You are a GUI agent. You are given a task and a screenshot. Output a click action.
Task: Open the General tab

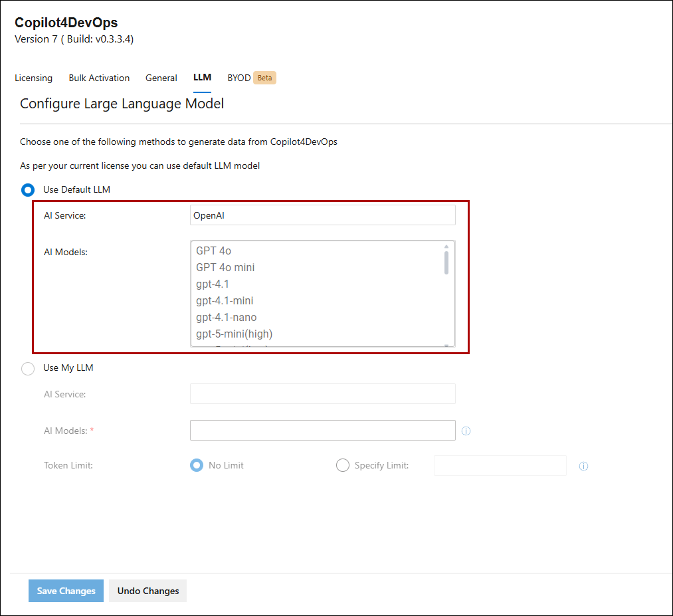[x=161, y=78]
